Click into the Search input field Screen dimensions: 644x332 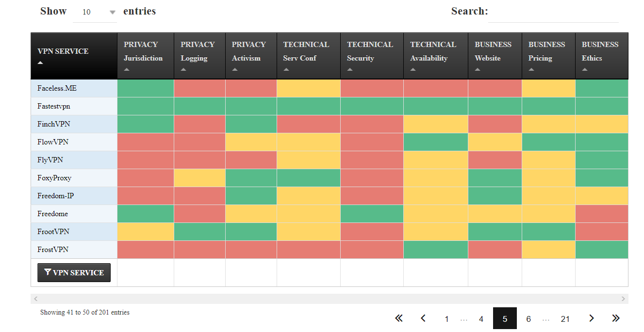(553, 13)
